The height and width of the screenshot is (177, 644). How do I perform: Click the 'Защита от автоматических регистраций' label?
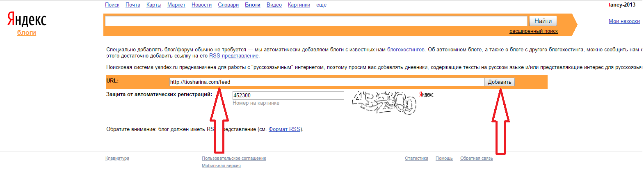click(x=159, y=94)
